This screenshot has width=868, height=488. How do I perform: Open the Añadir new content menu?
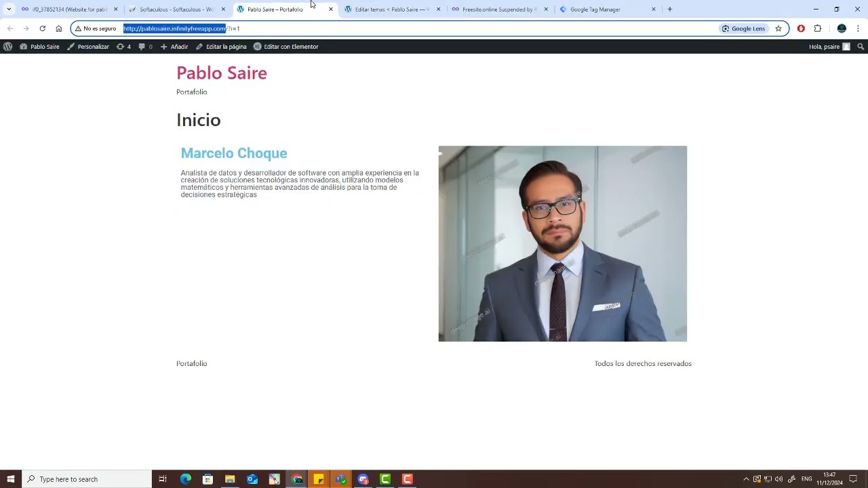(174, 47)
